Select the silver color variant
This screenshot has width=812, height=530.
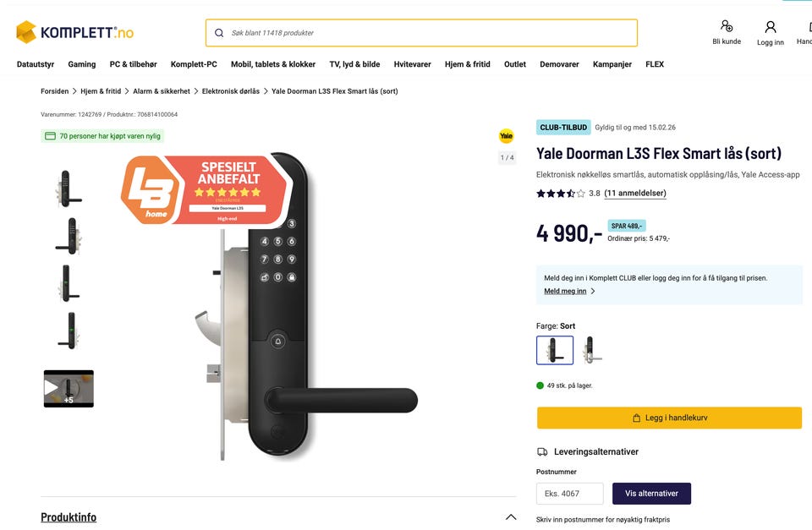[592, 350]
